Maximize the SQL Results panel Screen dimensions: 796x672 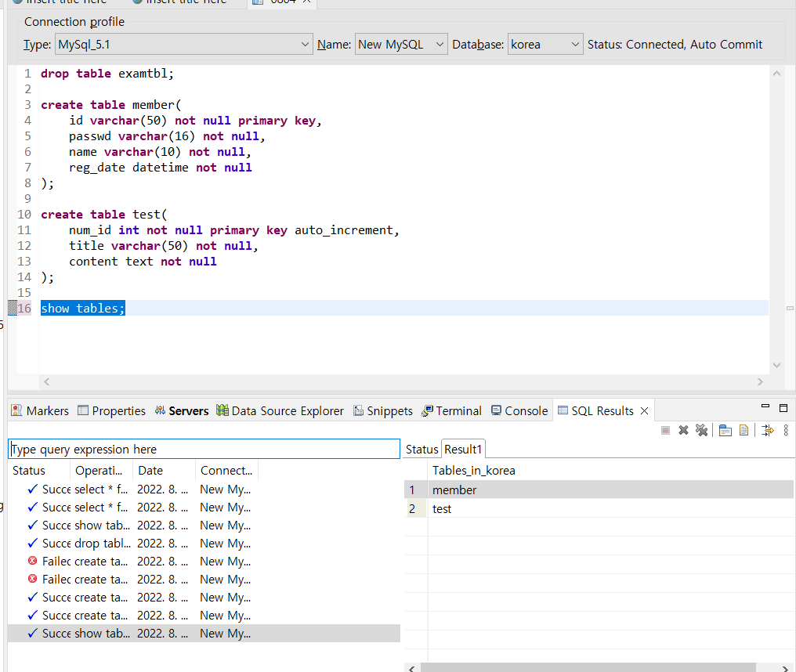tap(783, 408)
